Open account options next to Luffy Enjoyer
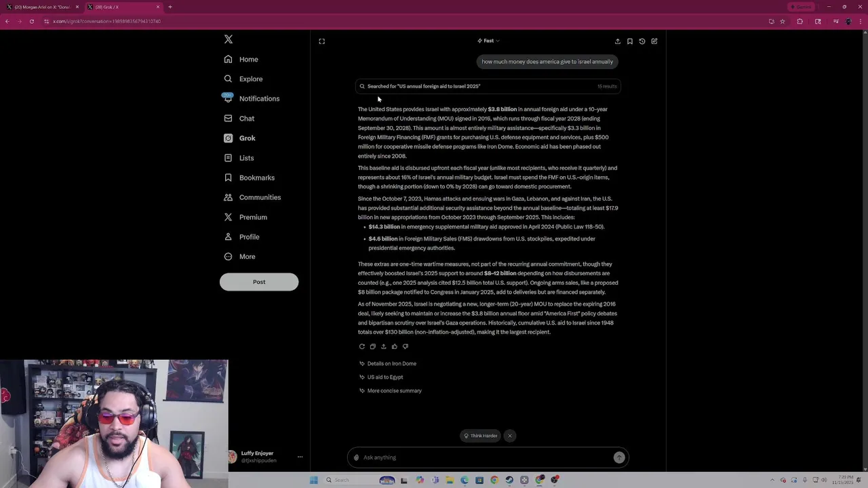 tap(300, 457)
